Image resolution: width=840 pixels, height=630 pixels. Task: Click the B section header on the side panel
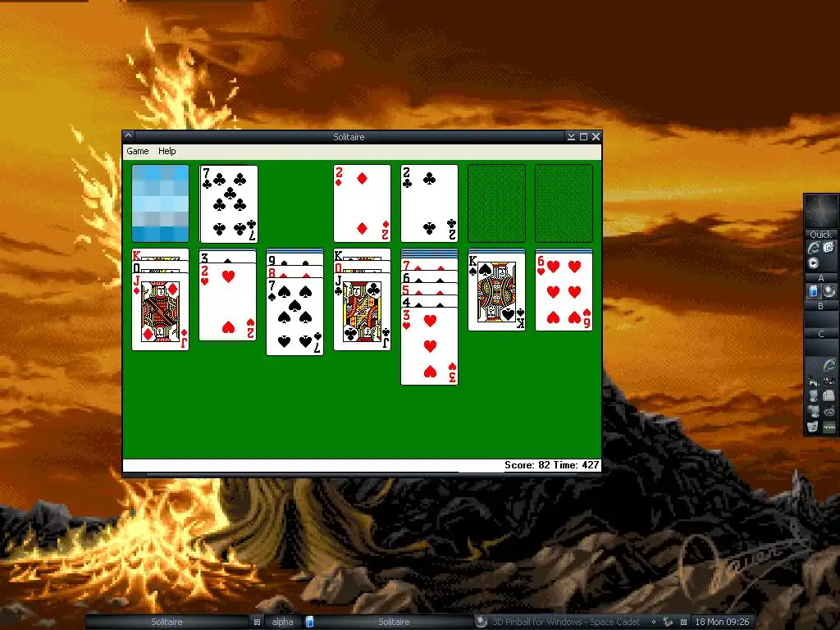click(820, 307)
